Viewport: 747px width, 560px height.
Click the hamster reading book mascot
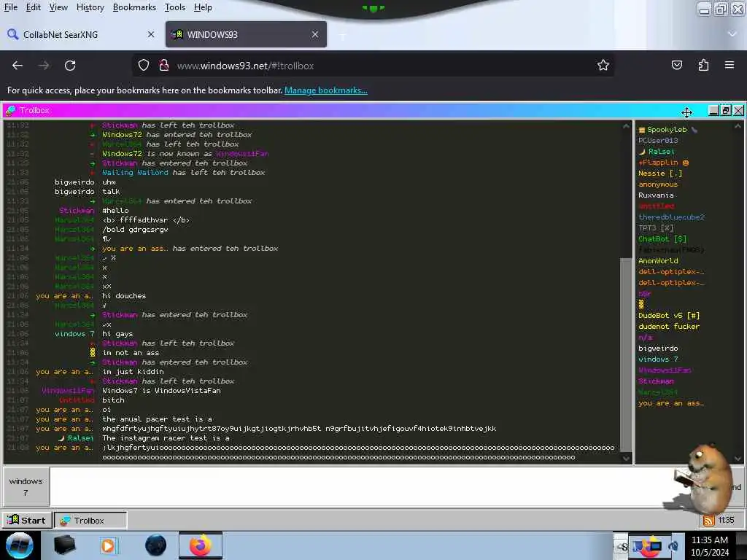coord(705,478)
